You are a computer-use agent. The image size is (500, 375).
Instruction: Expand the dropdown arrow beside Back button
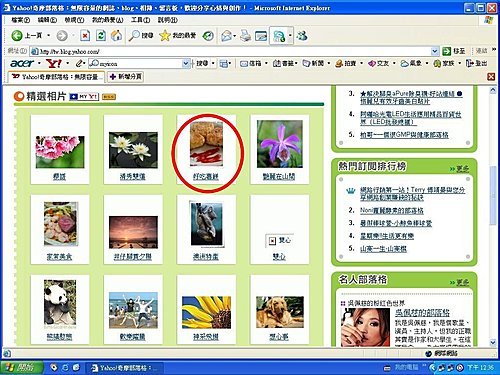[x=49, y=35]
